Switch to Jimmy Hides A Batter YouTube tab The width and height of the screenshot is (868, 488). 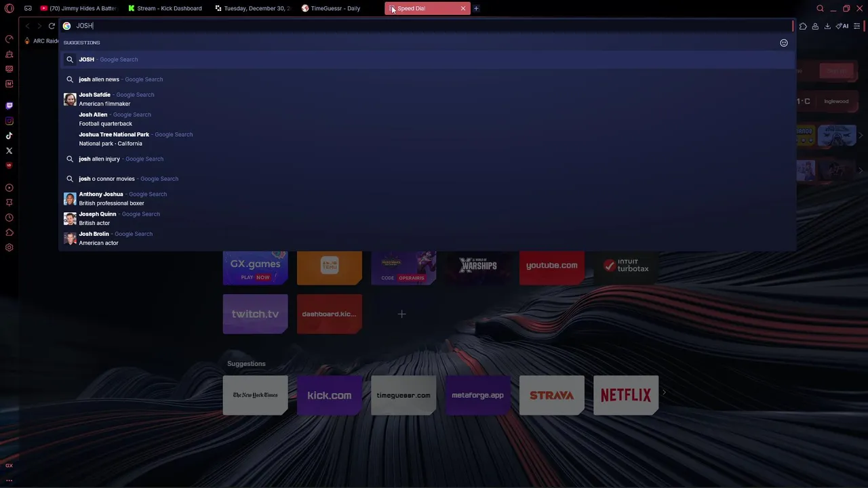point(78,9)
